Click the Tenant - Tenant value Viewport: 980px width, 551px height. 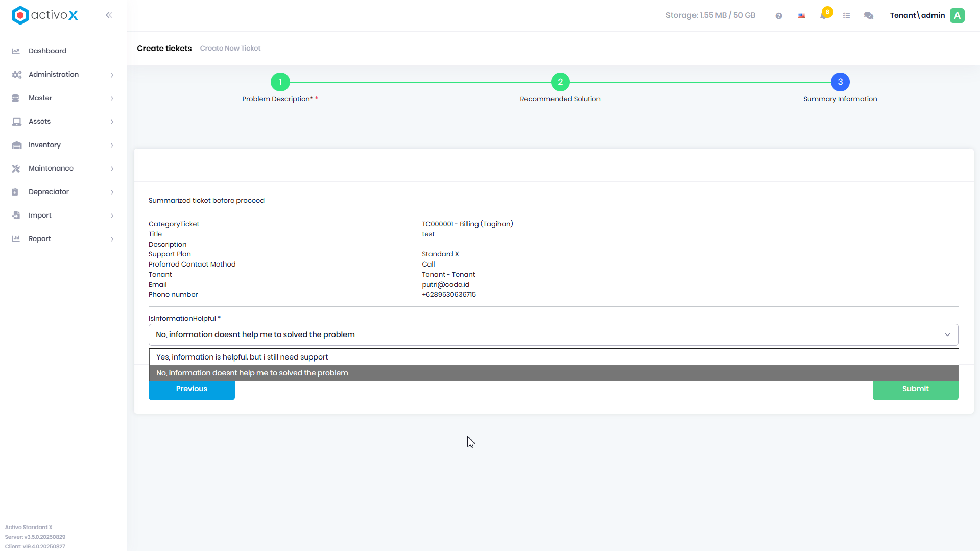click(448, 275)
